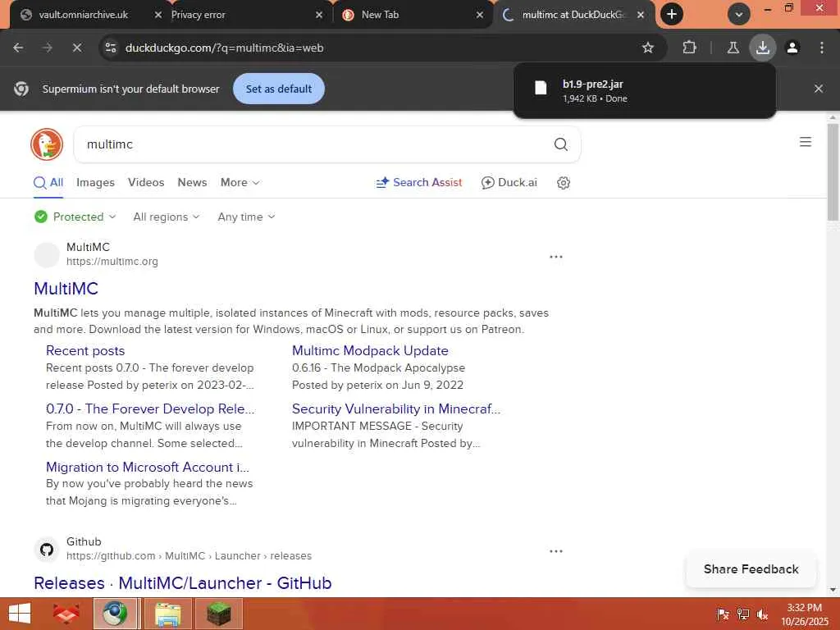This screenshot has height=630, width=840.
Task: Open Supermium browser in taskbar
Action: [116, 614]
